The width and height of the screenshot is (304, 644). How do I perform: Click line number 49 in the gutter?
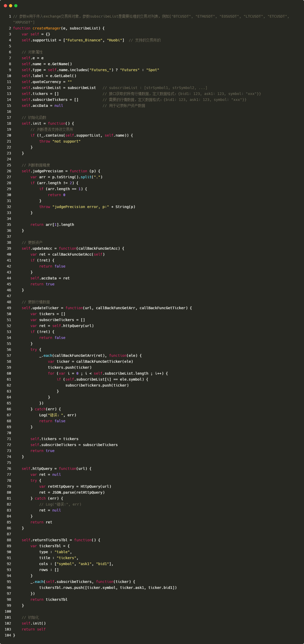pos(9,308)
